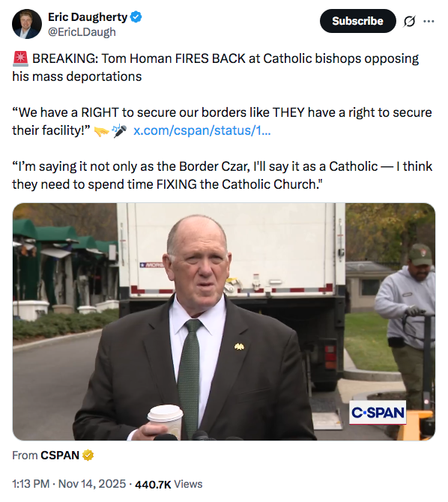Click the Eric Daugherty display name
Screen dimensions: 448x502
click(x=88, y=17)
